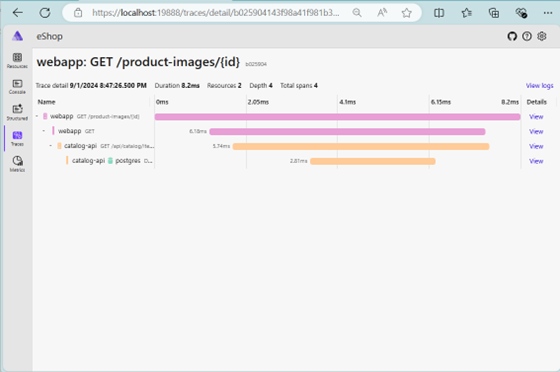
Task: Select the catalog-api GET /api/catalog row name
Action: pos(109,146)
